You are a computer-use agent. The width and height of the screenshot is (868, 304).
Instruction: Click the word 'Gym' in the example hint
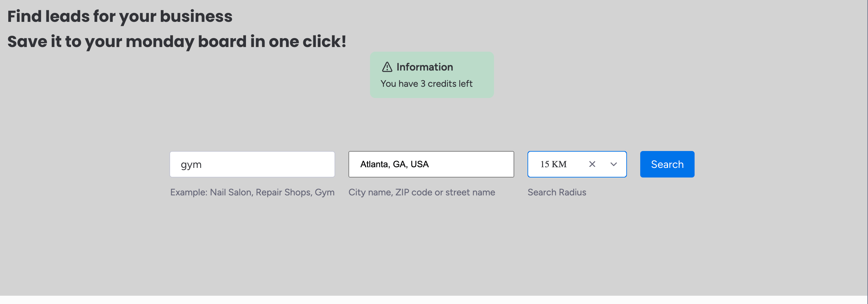325,192
